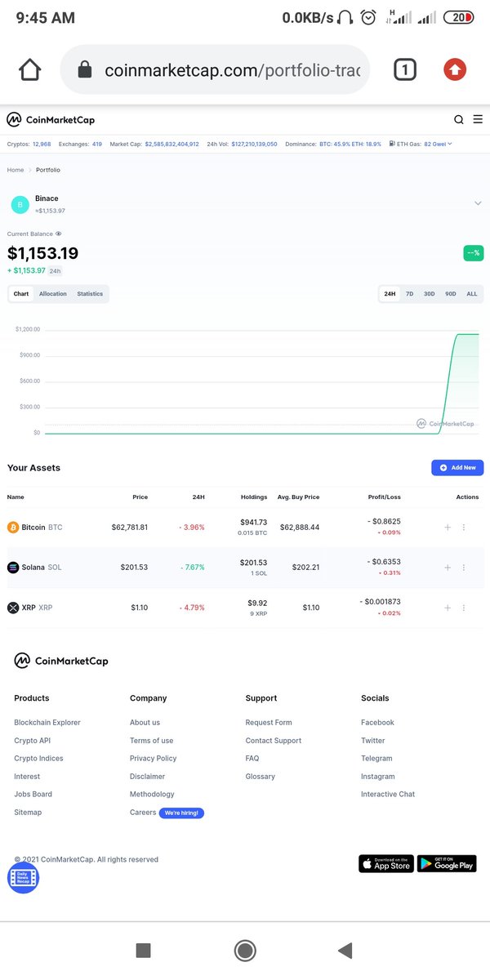Open the footer CoinMarketCap logo
This screenshot has height=980, width=490.
(61, 661)
